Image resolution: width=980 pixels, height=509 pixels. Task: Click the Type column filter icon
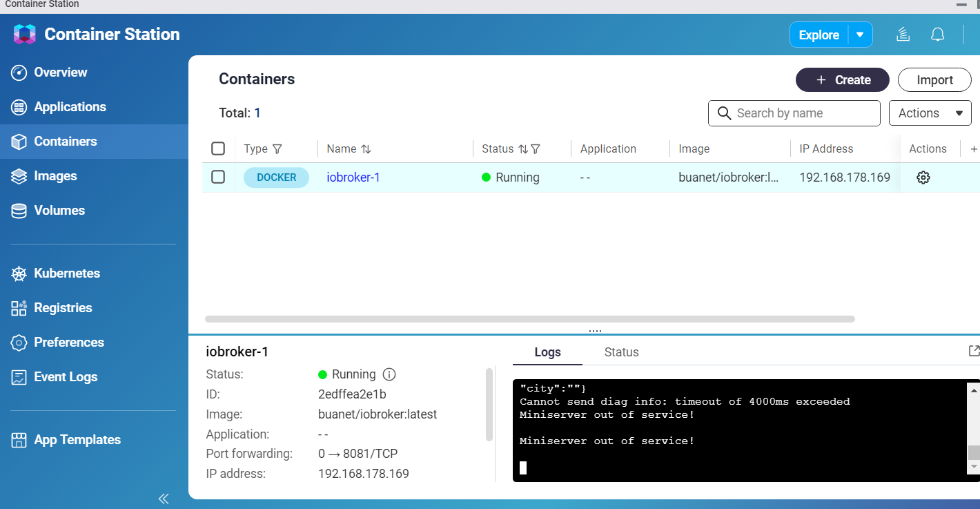pos(277,149)
